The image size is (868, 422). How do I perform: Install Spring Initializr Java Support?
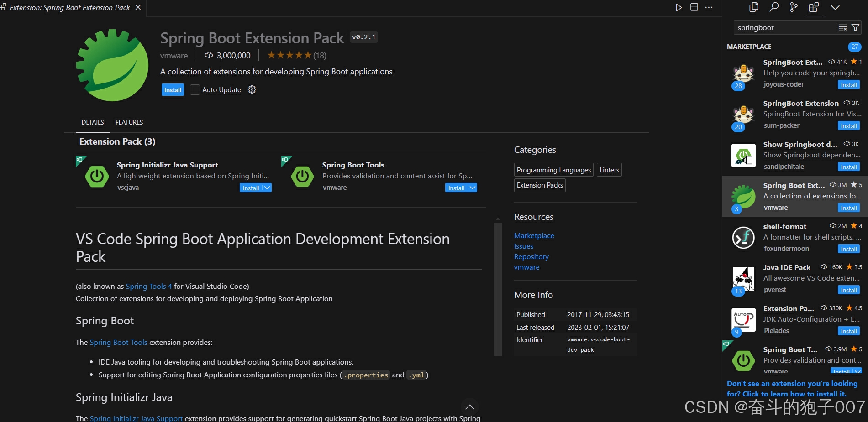(x=251, y=188)
